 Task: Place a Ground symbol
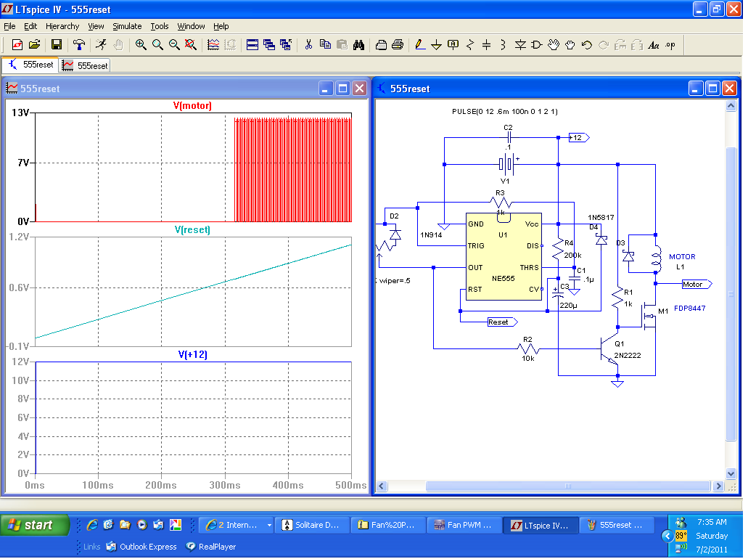click(436, 45)
